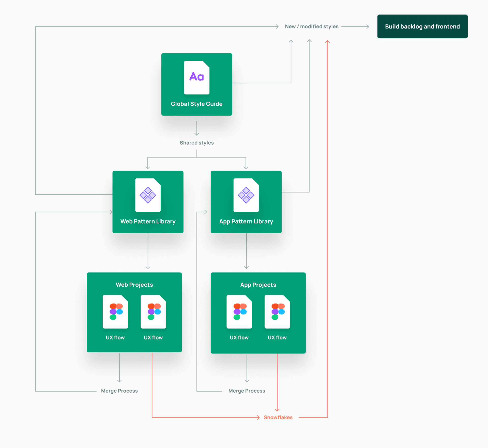Select the diamond pattern icon in App Pattern Library
This screenshot has width=488, height=448.
click(246, 195)
